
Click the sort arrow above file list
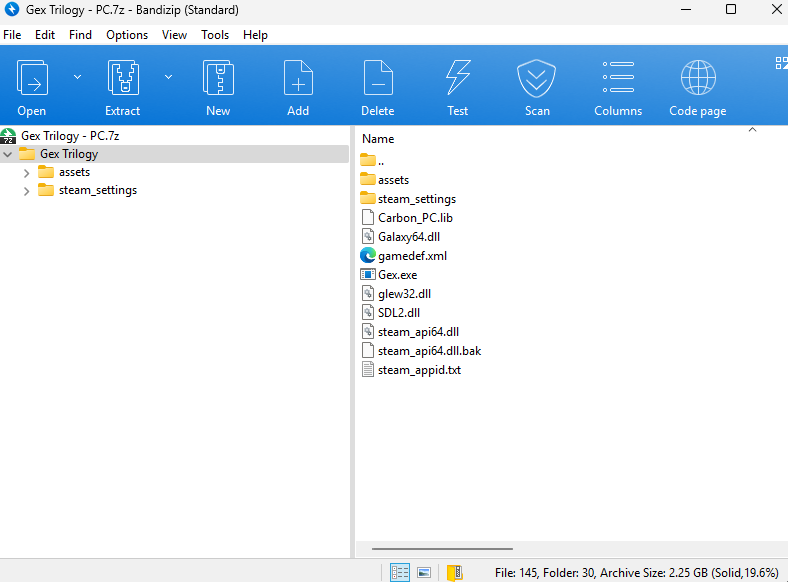coord(752,130)
